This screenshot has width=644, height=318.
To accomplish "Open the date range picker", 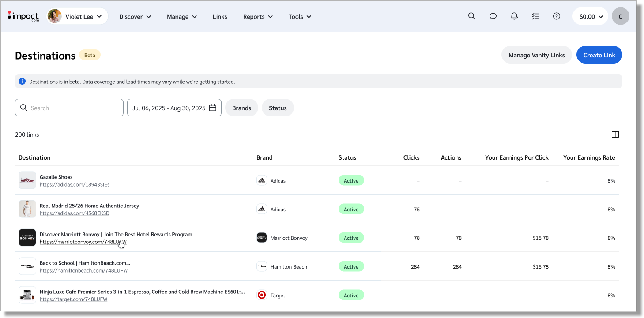I will [x=174, y=108].
